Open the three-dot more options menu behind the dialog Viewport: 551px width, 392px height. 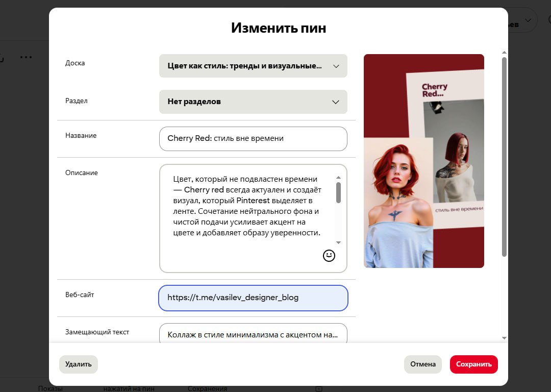click(x=26, y=57)
